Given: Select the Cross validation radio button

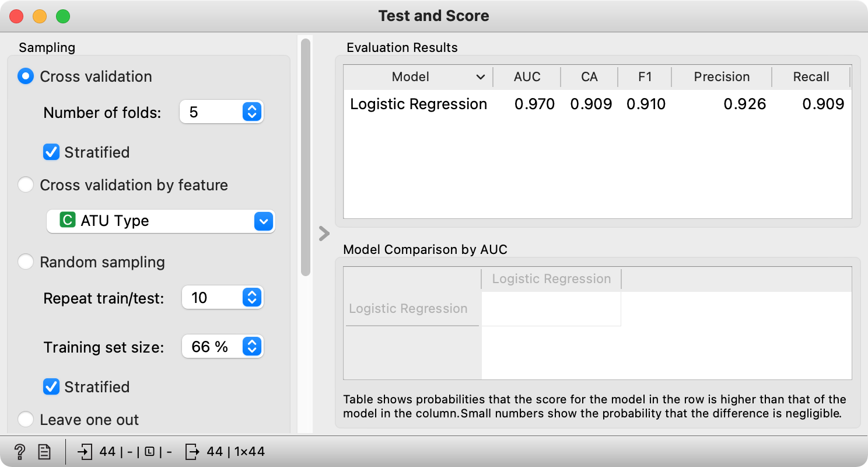Looking at the screenshot, I should coord(26,76).
